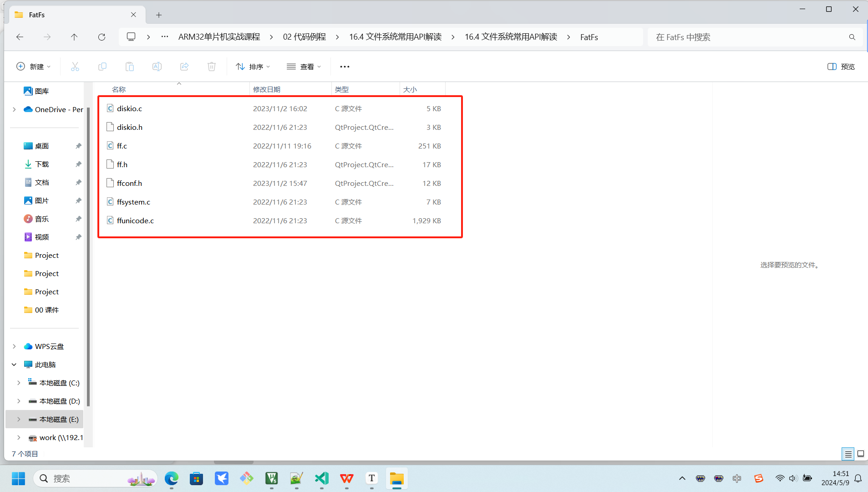Open Microsoft Store from taskbar
The width and height of the screenshot is (868, 492).
click(197, 478)
